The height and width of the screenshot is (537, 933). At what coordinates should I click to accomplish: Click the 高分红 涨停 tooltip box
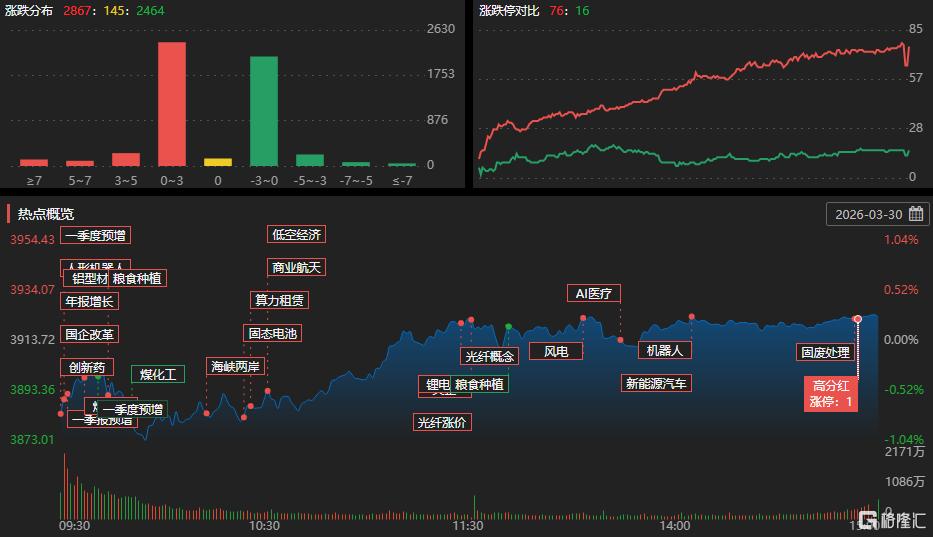[832, 394]
